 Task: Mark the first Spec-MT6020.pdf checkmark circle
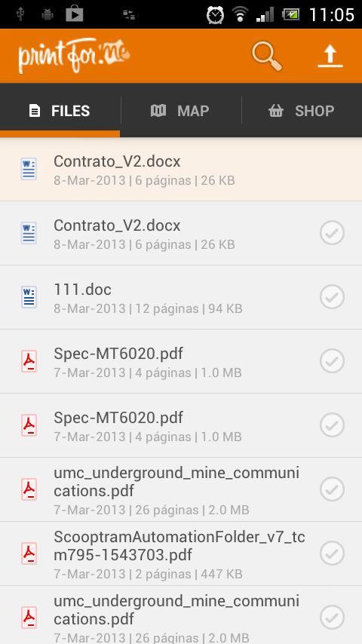[x=332, y=361]
